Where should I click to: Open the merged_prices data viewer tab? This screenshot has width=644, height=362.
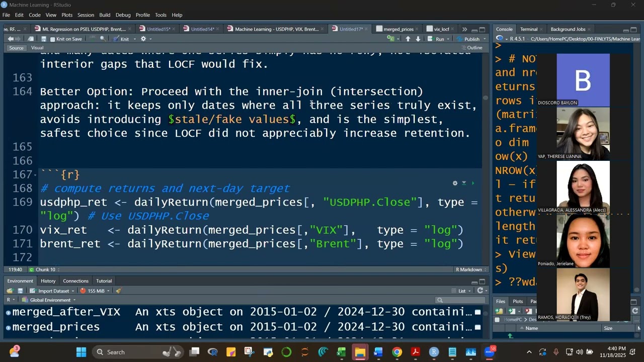point(398,29)
